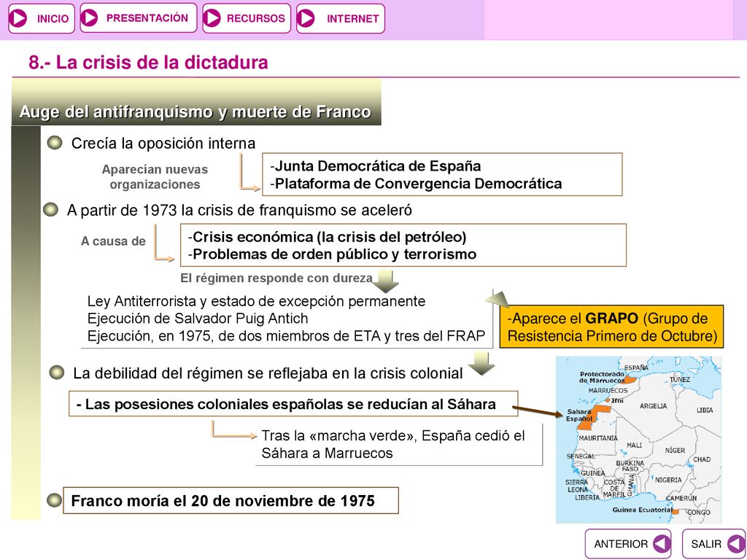Click the INICIO play arrow icon
Screen dimensions: 747x560
(18, 18)
